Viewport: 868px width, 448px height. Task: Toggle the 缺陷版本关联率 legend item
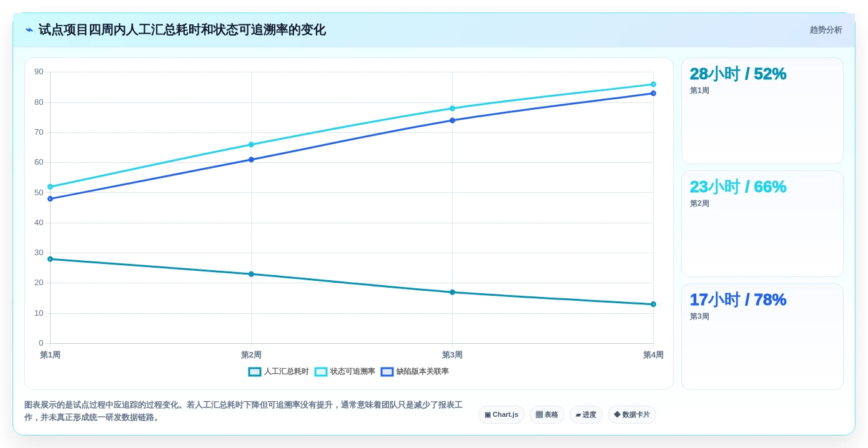(x=415, y=371)
